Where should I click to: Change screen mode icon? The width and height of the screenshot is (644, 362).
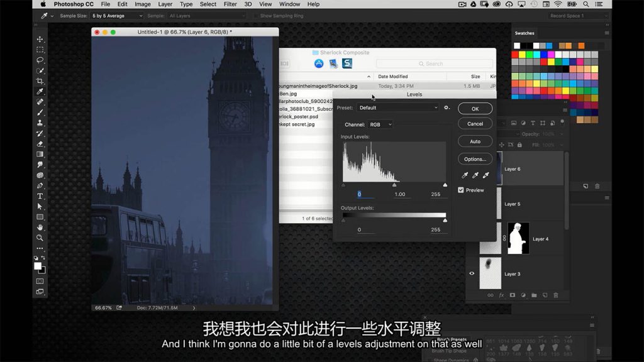pos(40,292)
